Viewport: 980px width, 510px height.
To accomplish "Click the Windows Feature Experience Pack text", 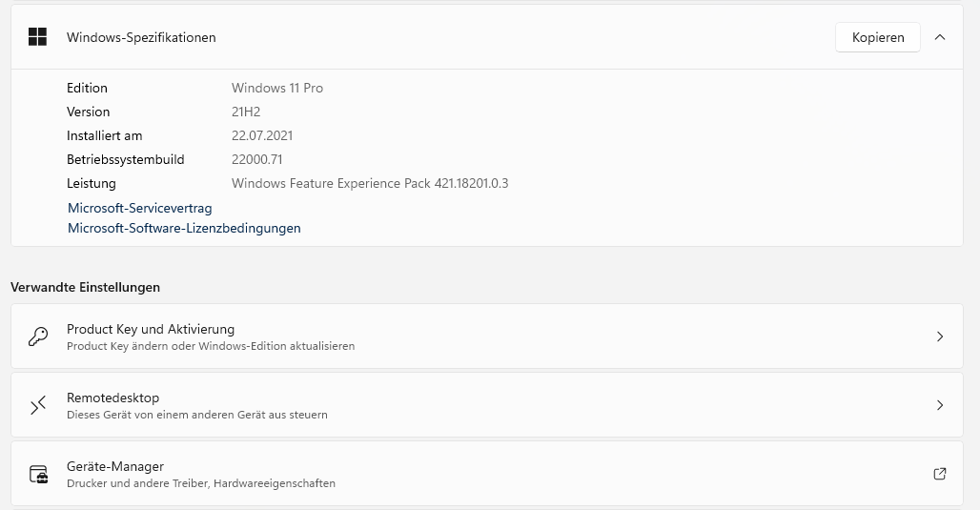I will (370, 183).
